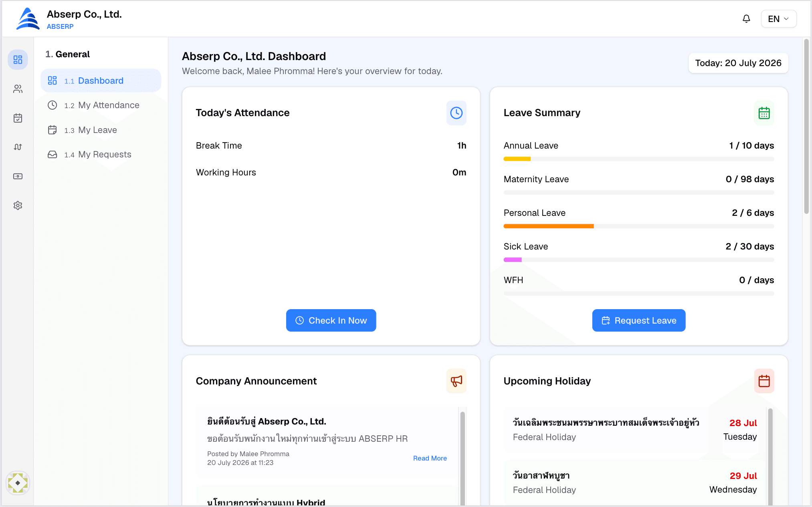Viewport: 812px width, 507px height.
Task: Click the clock icon in Today's Attendance card
Action: tap(456, 113)
